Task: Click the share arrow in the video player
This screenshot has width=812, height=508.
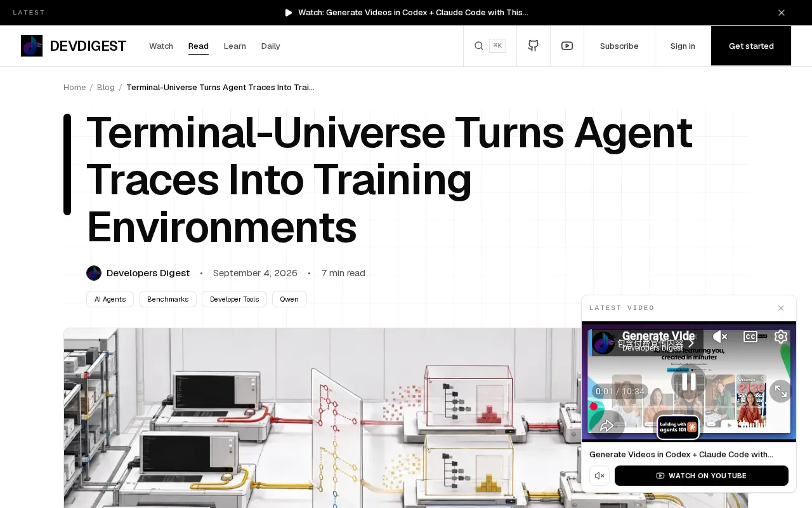Action: click(607, 425)
